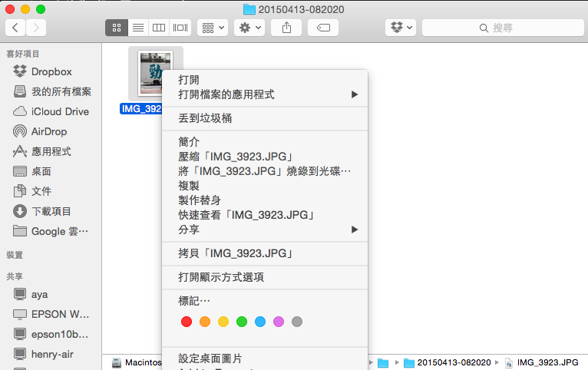Switch to Cover Flow view
Viewport: 588px width, 370px height.
180,28
